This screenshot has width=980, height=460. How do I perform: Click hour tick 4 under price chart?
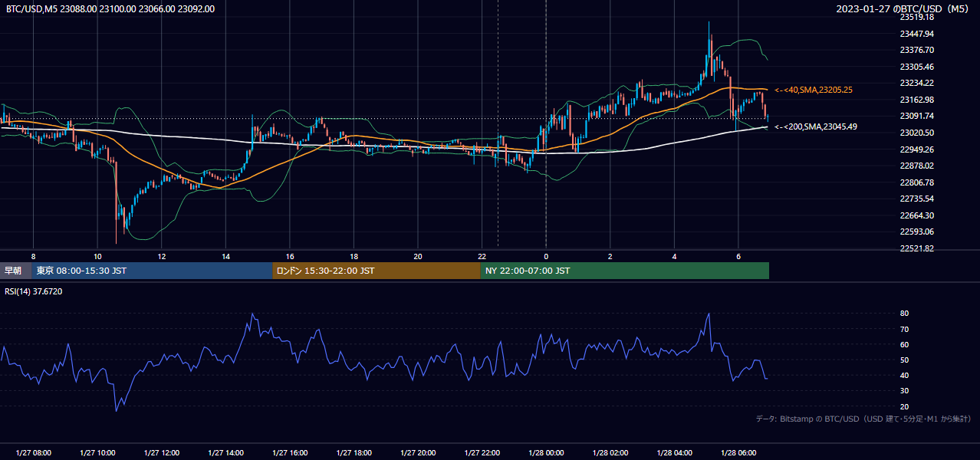[675, 256]
